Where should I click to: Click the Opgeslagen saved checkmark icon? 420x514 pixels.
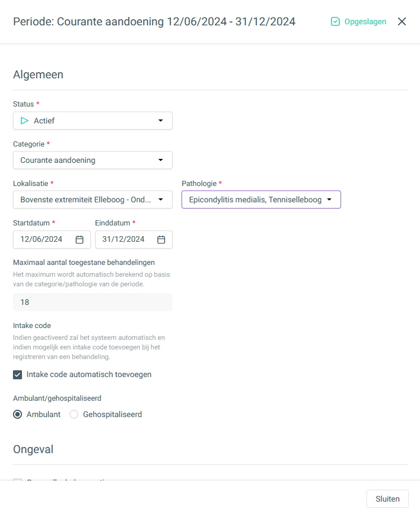(335, 21)
